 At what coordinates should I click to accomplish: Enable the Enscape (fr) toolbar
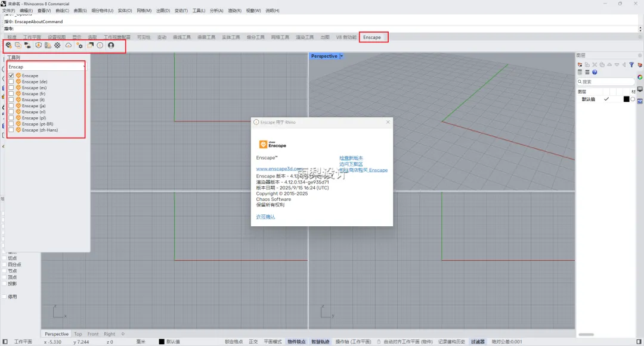pyautogui.click(x=11, y=93)
